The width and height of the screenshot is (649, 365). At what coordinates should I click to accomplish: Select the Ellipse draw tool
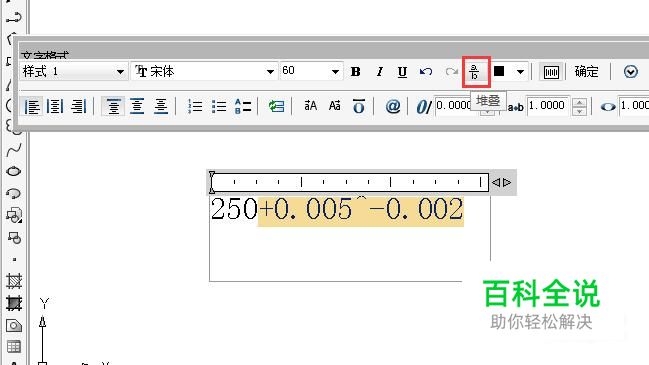point(14,171)
